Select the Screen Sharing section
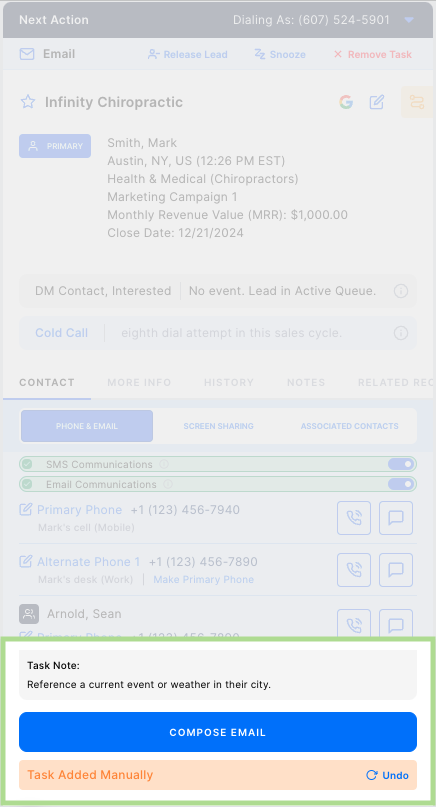436x807 pixels. [x=218, y=426]
